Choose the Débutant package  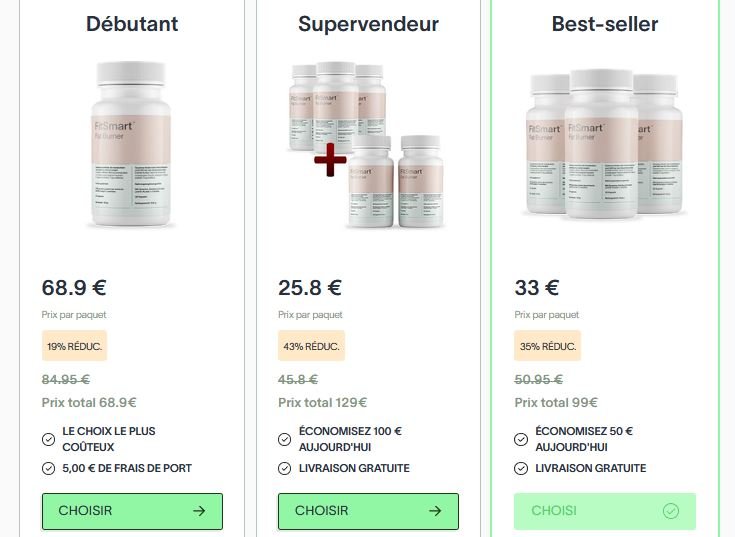pos(132,511)
